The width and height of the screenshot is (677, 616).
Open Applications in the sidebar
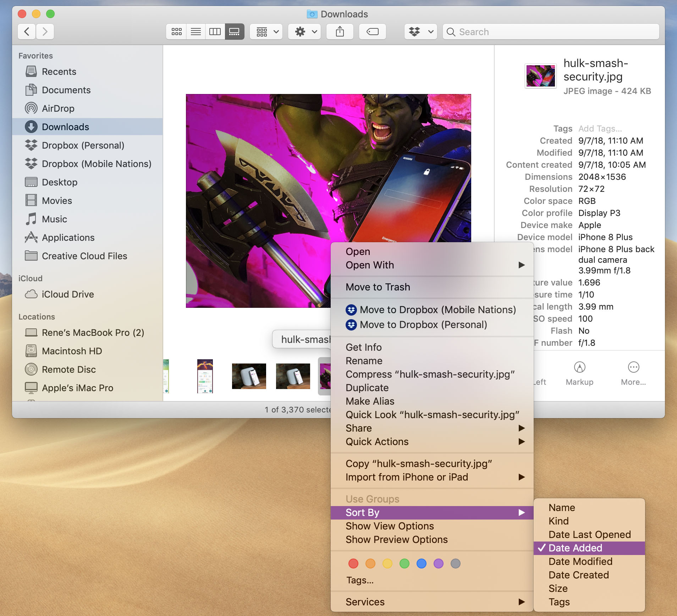click(x=87, y=237)
